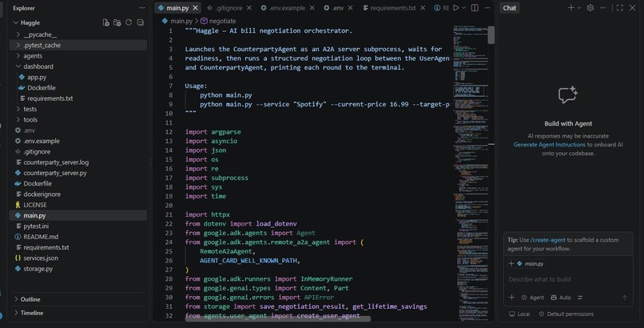Click the /create-agent tip link

pos(548,240)
